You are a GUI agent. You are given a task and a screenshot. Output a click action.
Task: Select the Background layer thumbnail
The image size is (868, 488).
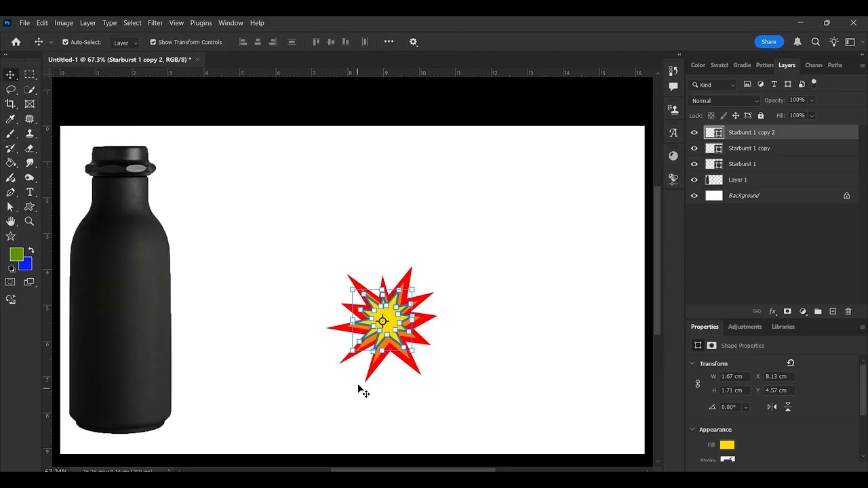point(714,196)
